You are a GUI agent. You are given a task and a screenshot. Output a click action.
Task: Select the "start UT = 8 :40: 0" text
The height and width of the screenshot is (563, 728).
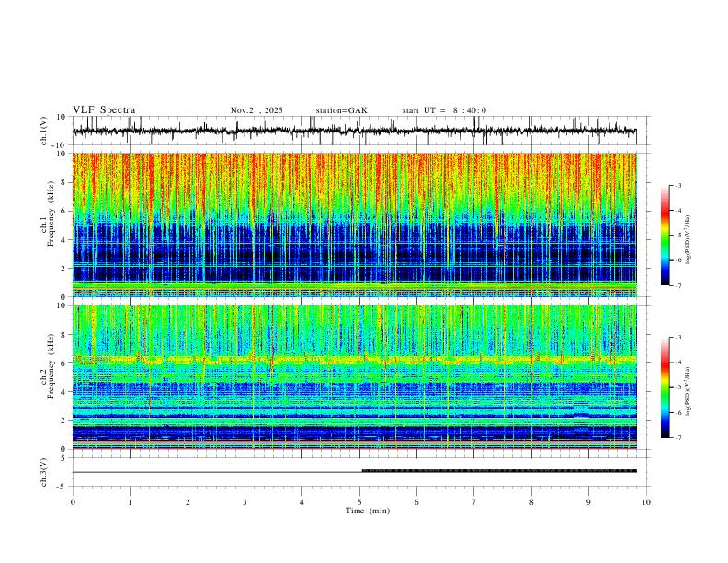[x=444, y=110]
